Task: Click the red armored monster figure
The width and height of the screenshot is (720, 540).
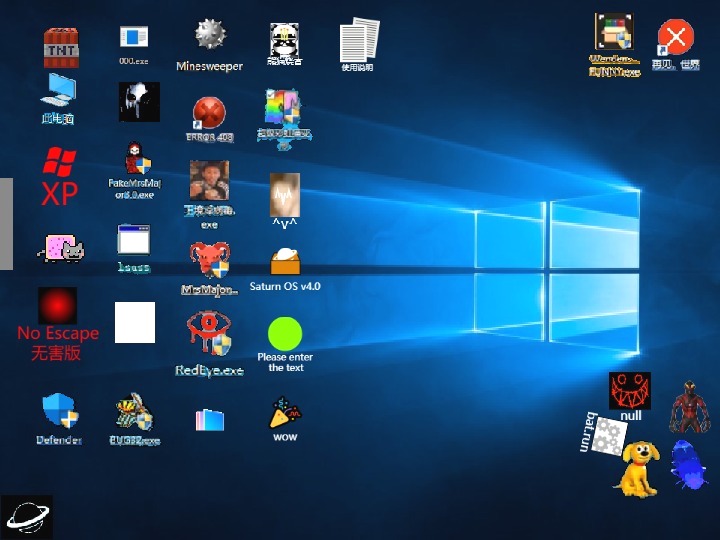Action: pyautogui.click(x=690, y=407)
